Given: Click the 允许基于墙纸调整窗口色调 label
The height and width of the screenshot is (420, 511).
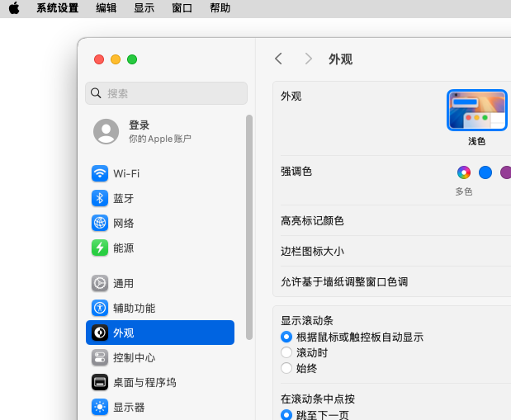Looking at the screenshot, I should [x=344, y=281].
